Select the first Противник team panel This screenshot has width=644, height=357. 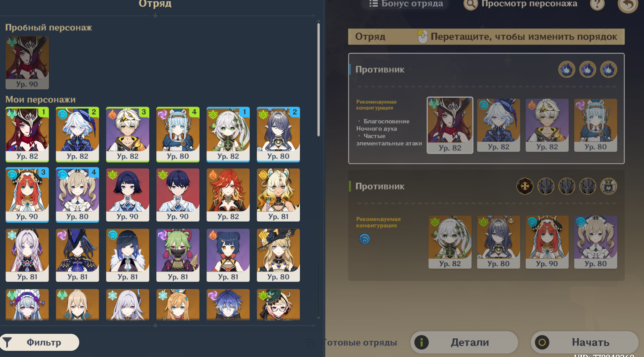pos(486,109)
